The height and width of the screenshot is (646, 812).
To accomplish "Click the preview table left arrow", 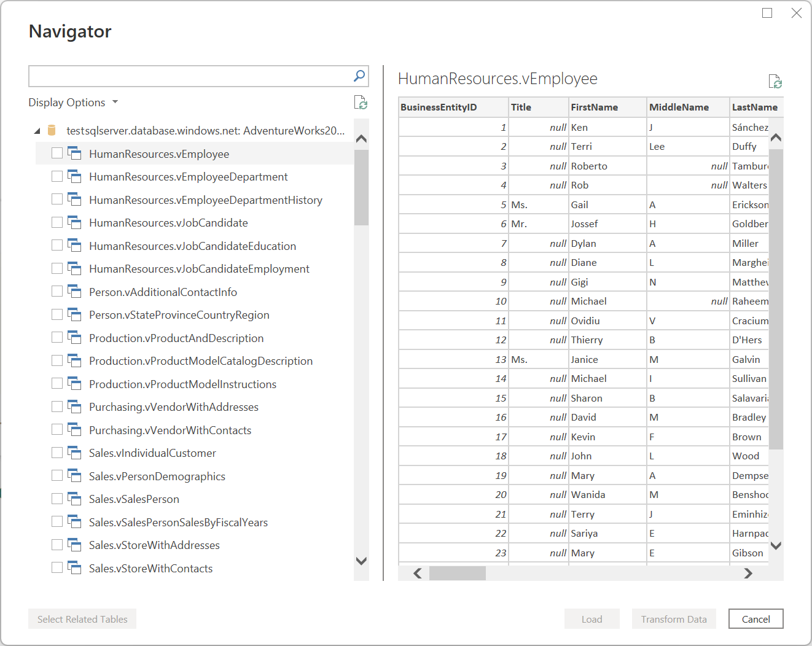I will click(418, 573).
